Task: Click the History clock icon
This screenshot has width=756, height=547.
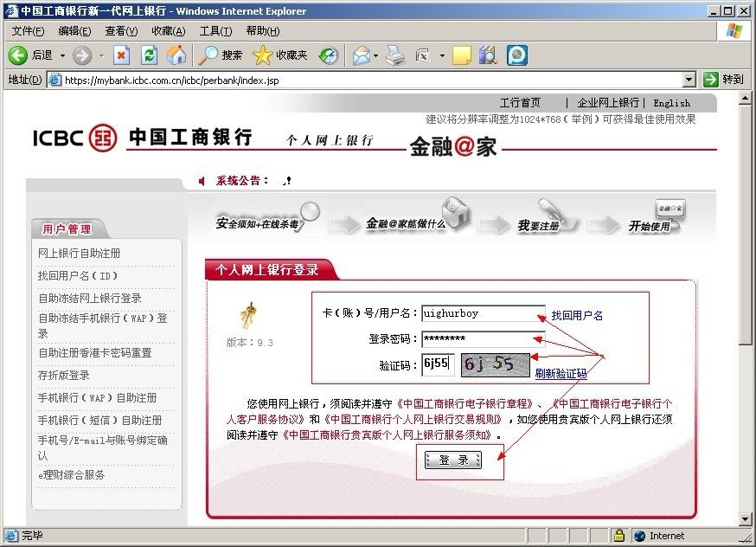Action: point(329,55)
